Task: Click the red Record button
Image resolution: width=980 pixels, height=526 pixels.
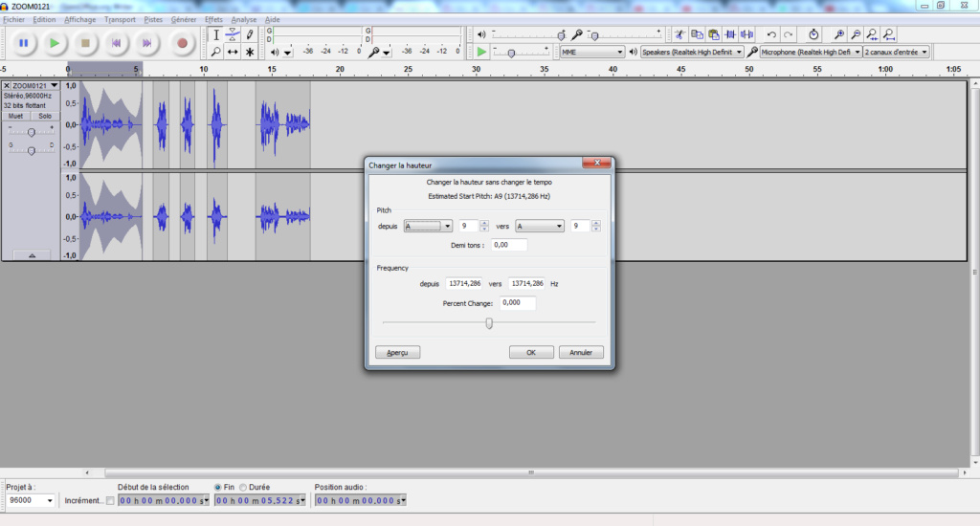Action: [182, 43]
